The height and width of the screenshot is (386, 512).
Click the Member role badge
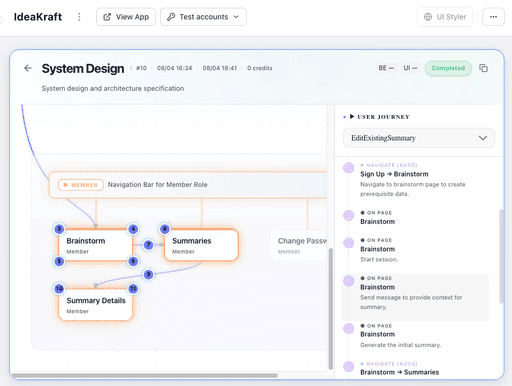pyautogui.click(x=81, y=185)
